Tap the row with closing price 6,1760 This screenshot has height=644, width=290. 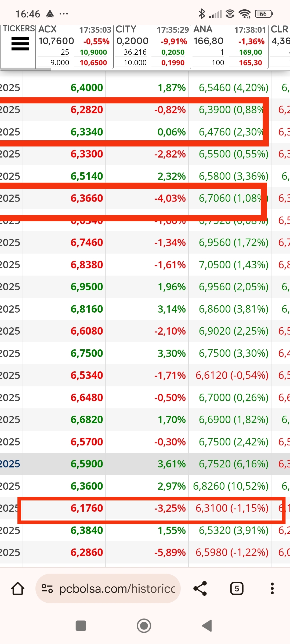(145, 508)
